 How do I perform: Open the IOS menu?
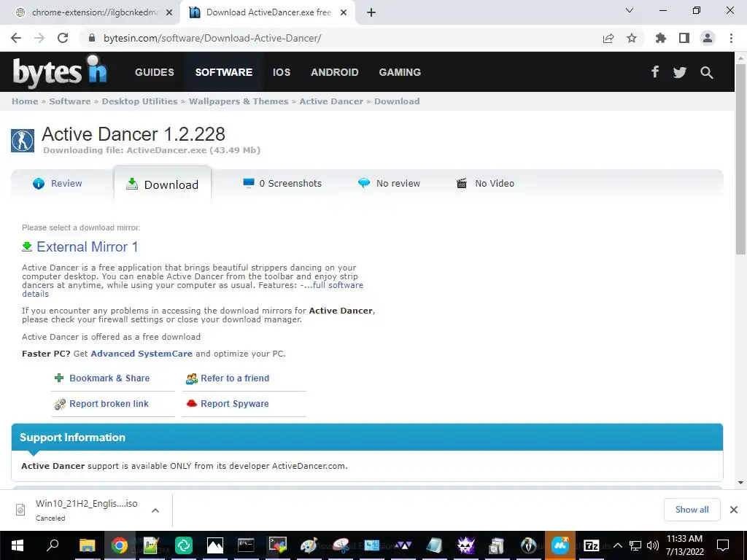click(x=282, y=72)
